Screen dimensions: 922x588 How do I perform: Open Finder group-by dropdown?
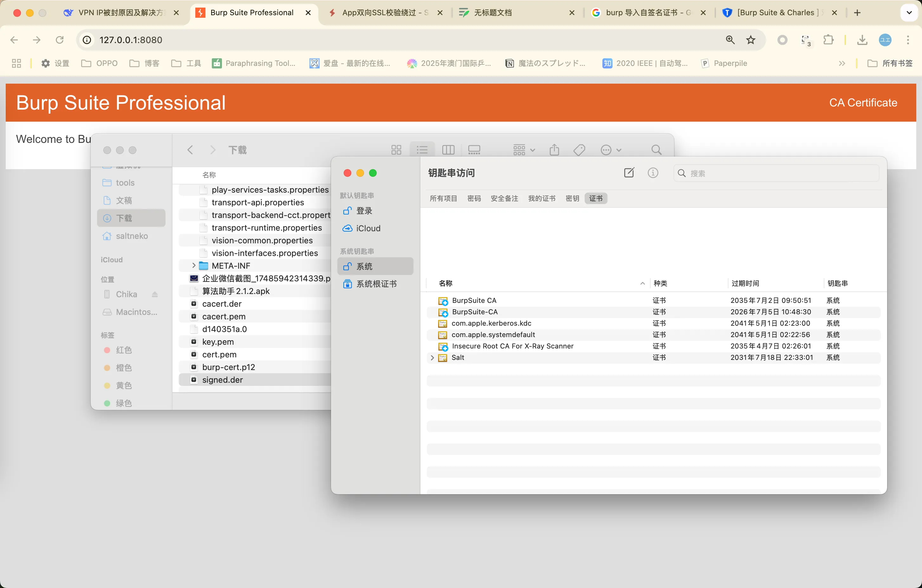[524, 150]
